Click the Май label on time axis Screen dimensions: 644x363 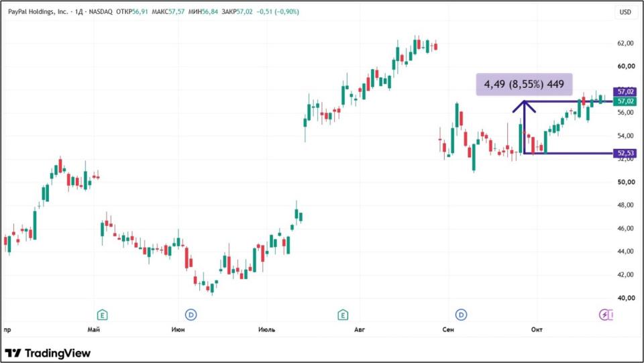point(94,329)
